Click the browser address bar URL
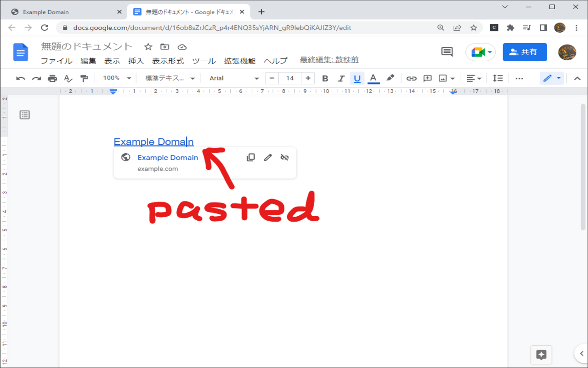Image resolution: width=588 pixels, height=368 pixels. coord(212,28)
